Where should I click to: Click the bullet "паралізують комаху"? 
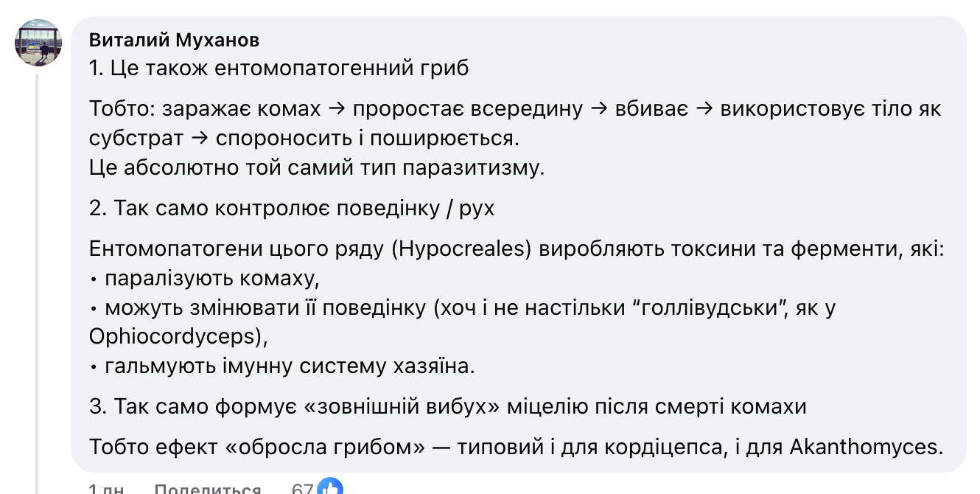click(x=214, y=279)
